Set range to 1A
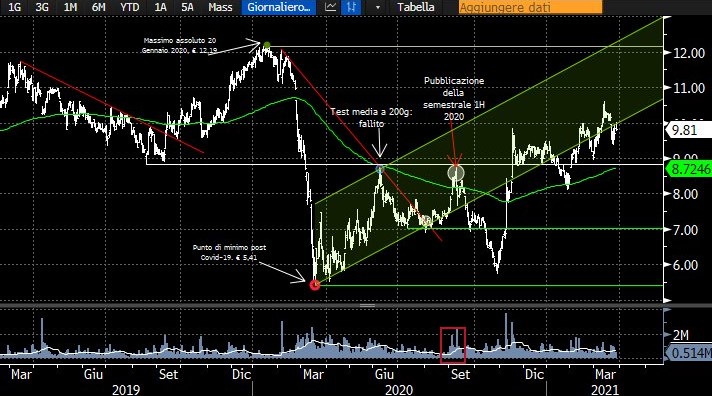The width and height of the screenshot is (712, 396). (160, 7)
